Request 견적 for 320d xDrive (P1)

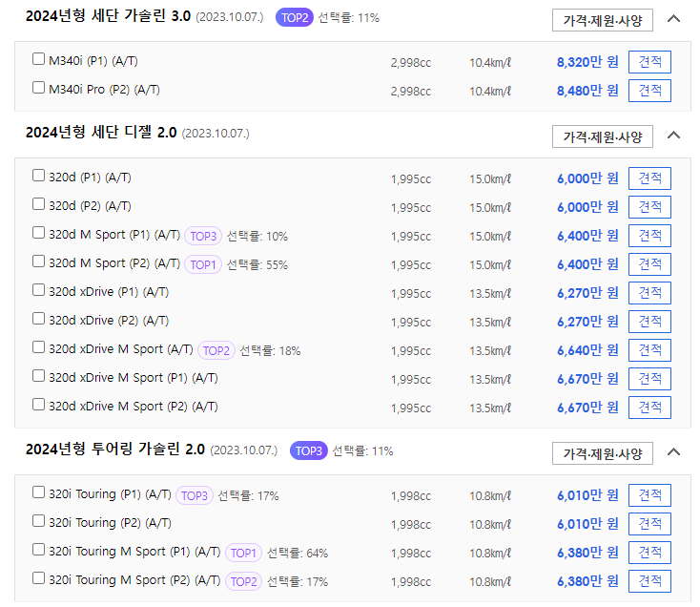pos(649,293)
